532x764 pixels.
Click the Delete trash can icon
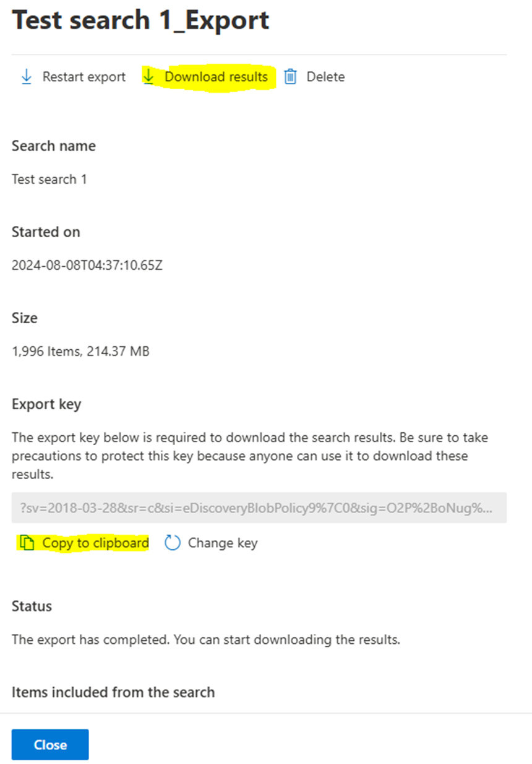[x=290, y=77]
